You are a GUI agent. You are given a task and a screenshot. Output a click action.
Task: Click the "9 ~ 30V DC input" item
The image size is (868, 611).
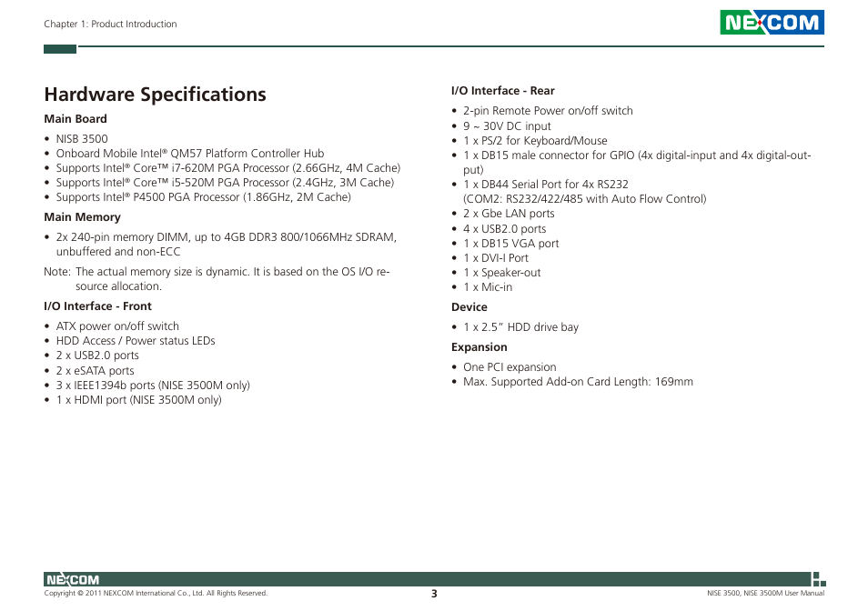[x=507, y=126]
